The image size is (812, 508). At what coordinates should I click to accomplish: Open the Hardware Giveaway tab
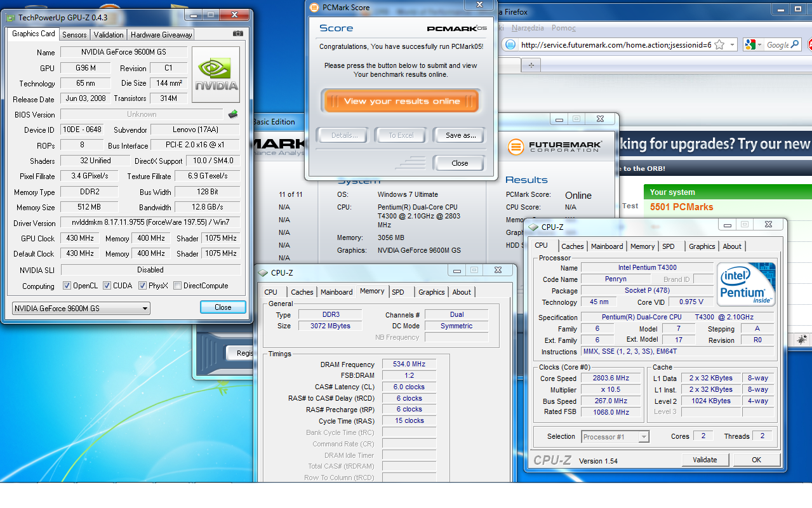pyautogui.click(x=161, y=35)
